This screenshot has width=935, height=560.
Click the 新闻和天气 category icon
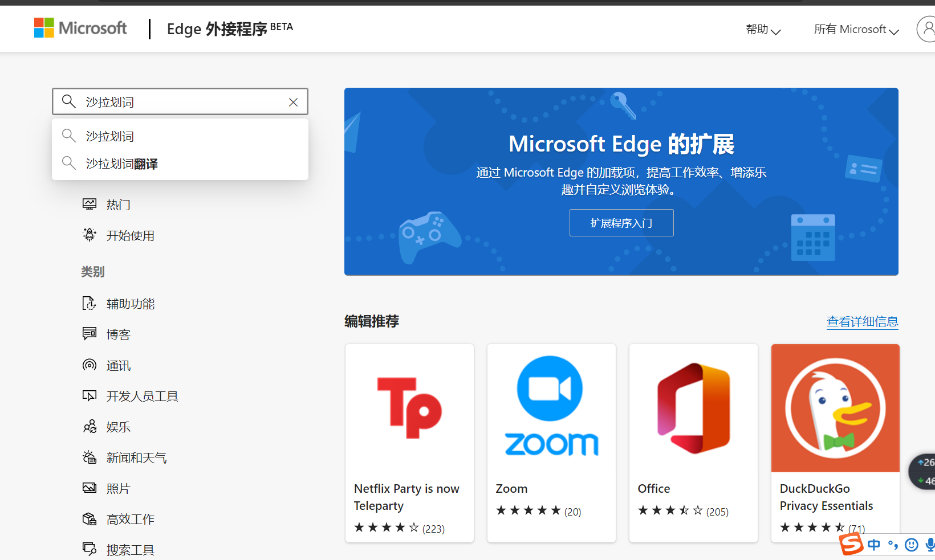90,457
